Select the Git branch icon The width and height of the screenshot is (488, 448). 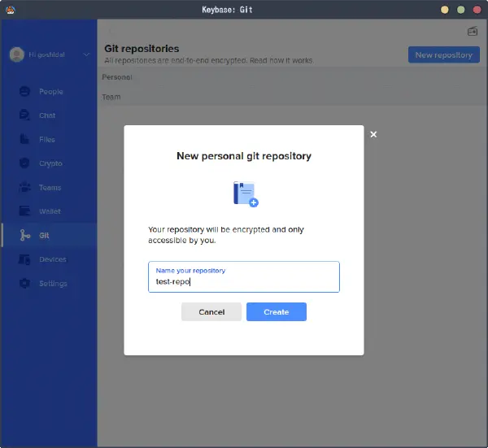24,235
